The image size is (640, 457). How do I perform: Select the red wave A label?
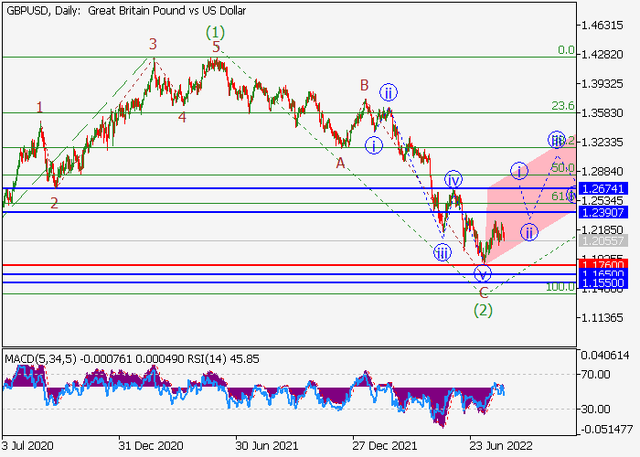tap(341, 161)
